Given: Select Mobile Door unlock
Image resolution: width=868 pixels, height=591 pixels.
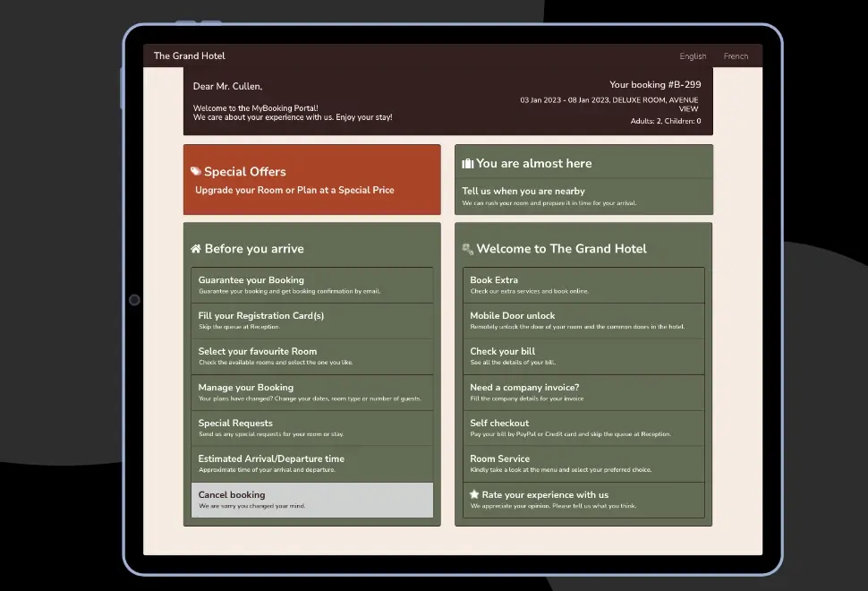Looking at the screenshot, I should coord(583,321).
